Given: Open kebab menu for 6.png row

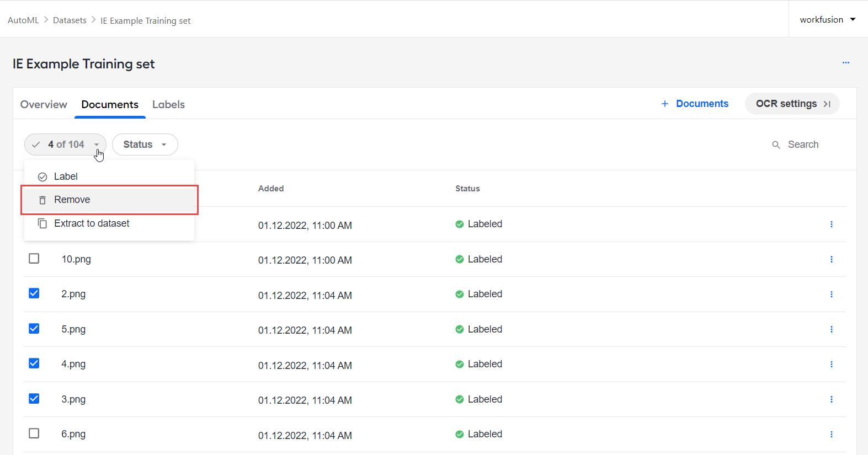Looking at the screenshot, I should click(831, 435).
